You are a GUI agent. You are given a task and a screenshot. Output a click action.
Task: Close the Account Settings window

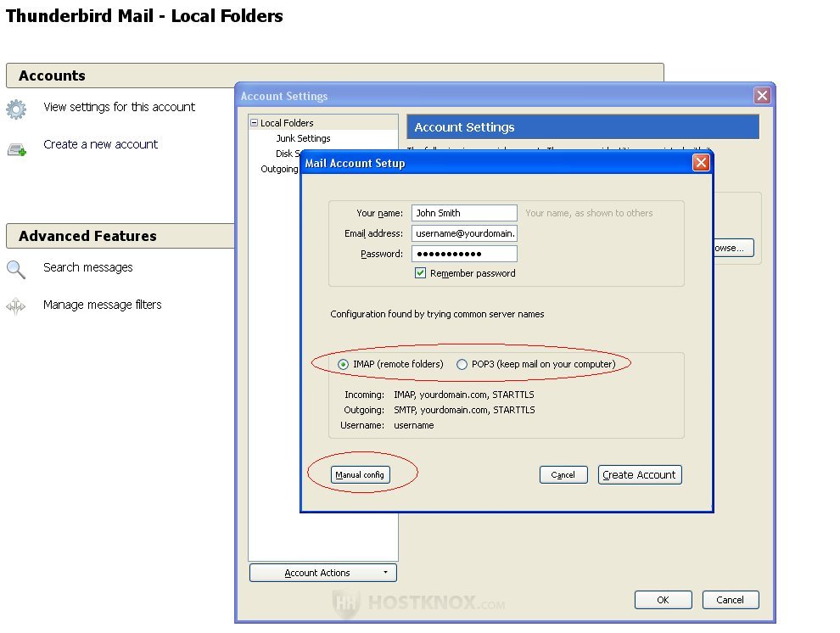[x=762, y=96]
